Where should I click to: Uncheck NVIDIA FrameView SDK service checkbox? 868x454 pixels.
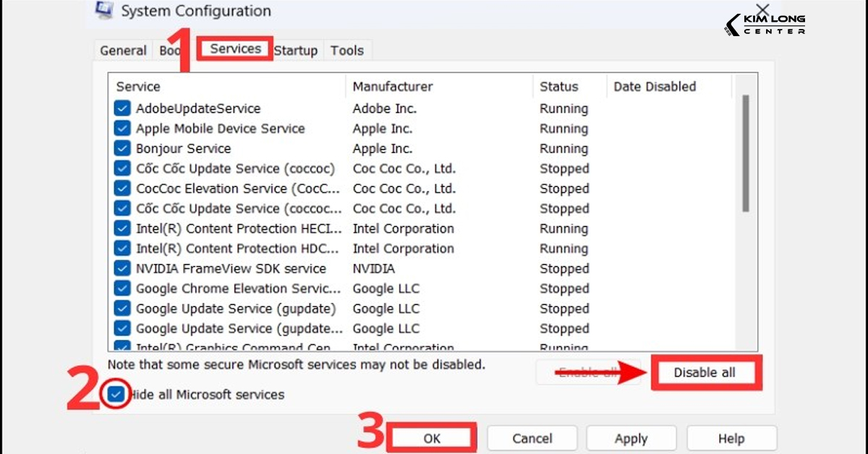tap(122, 269)
